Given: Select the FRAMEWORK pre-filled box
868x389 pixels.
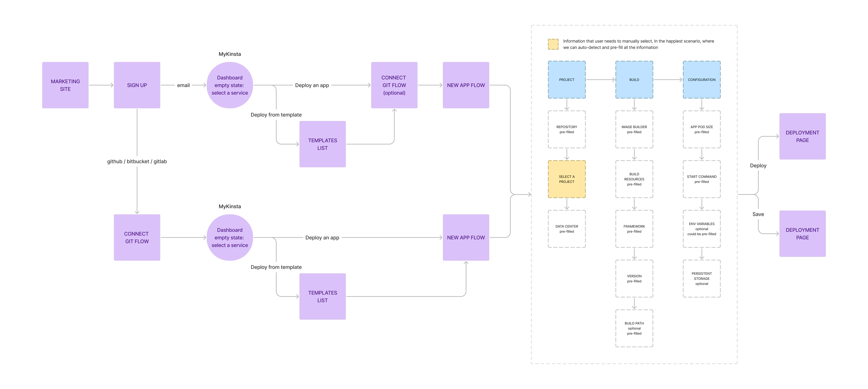Looking at the screenshot, I should coord(634,229).
